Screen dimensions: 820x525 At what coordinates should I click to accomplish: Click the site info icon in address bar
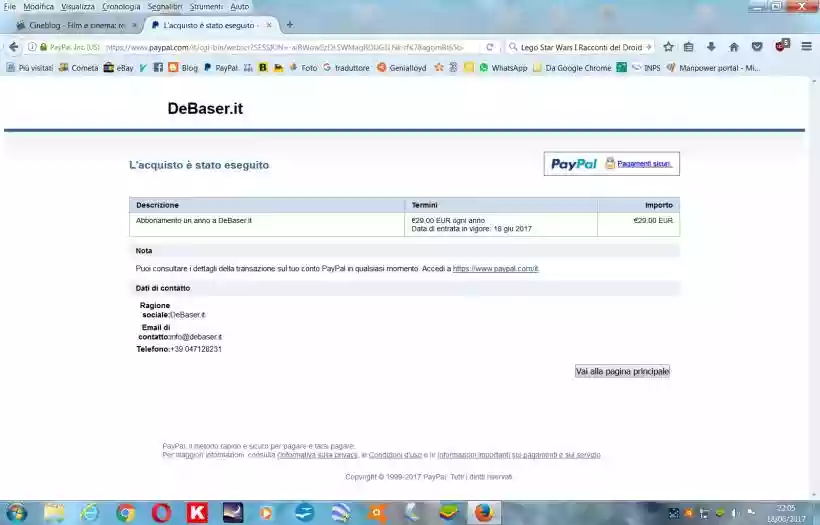point(32,47)
